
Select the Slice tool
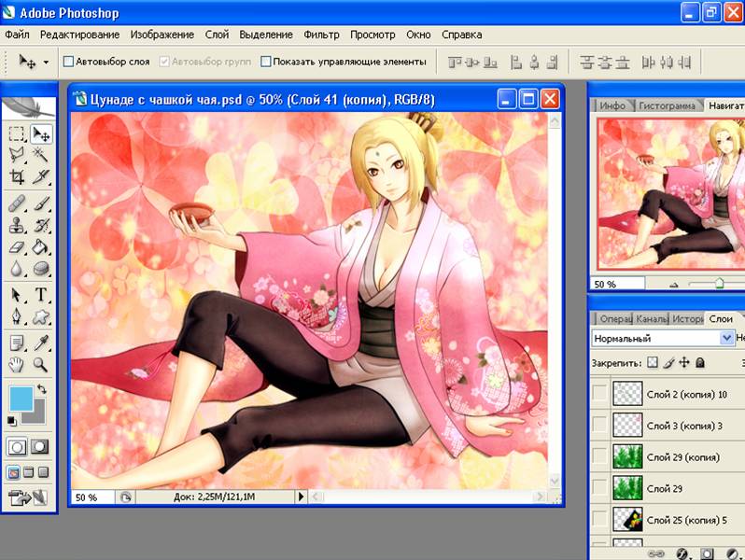(41, 176)
